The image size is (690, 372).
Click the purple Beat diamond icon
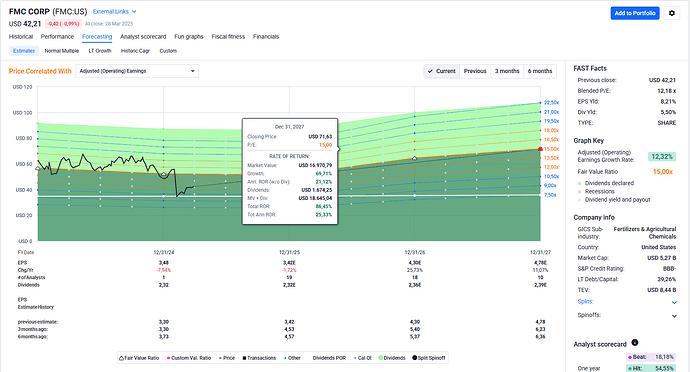tap(630, 357)
